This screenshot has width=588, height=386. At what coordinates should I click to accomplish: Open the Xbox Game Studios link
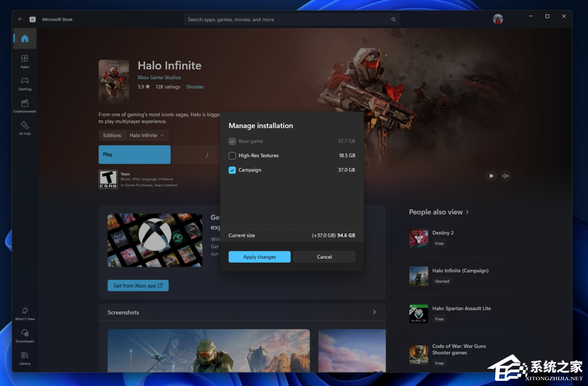(x=159, y=77)
